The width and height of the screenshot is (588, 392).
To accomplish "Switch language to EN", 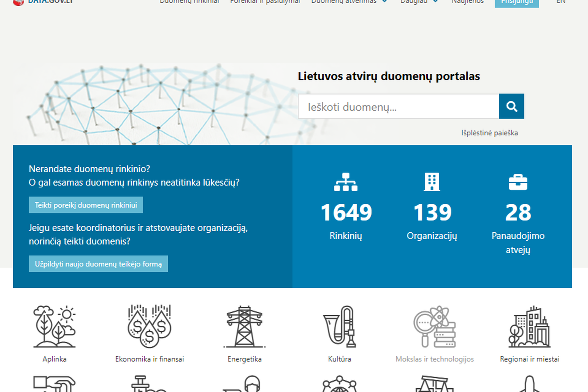I will click(x=561, y=2).
